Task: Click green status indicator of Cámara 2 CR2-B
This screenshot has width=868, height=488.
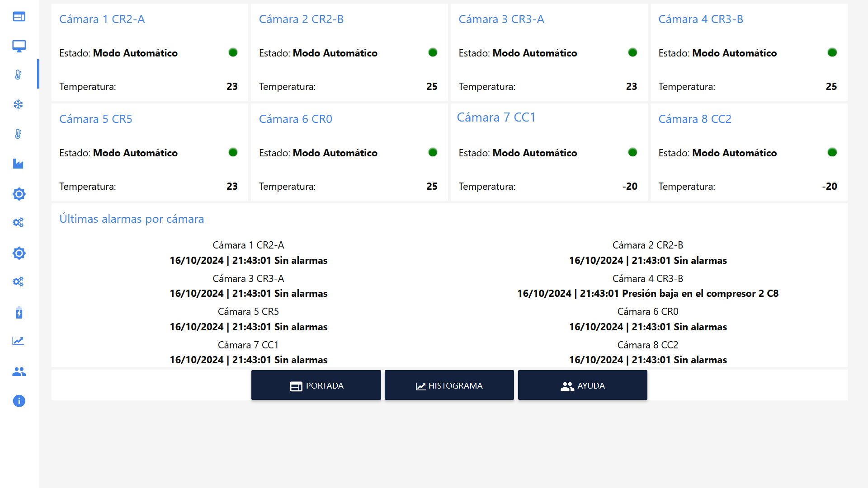Action: 433,52
